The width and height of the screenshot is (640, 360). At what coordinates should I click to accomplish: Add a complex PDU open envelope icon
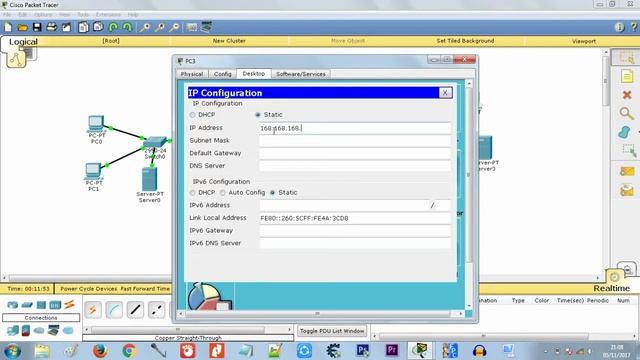(627, 190)
